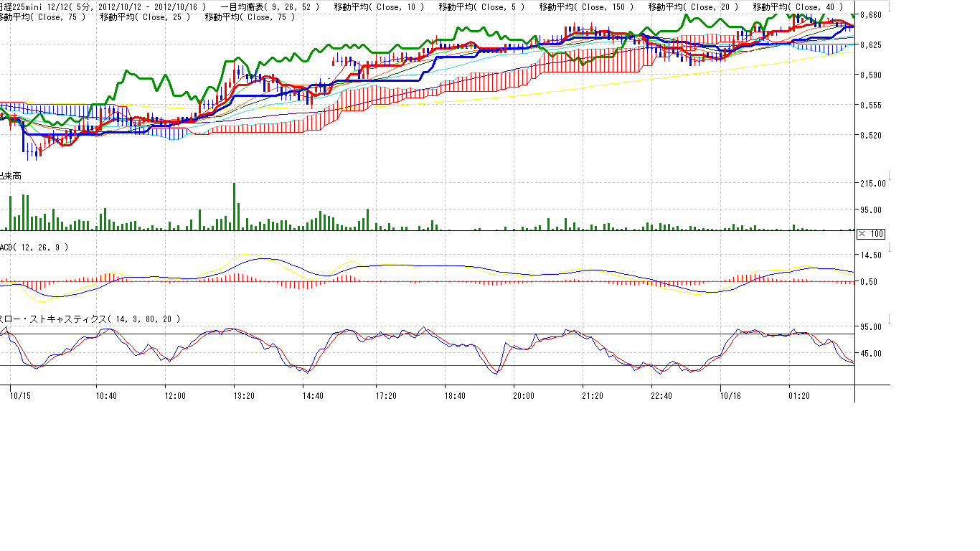Click the 移動平均( Close, 25 ) legend label
Image resolution: width=980 pixels, height=551 pixels.
[x=145, y=17]
